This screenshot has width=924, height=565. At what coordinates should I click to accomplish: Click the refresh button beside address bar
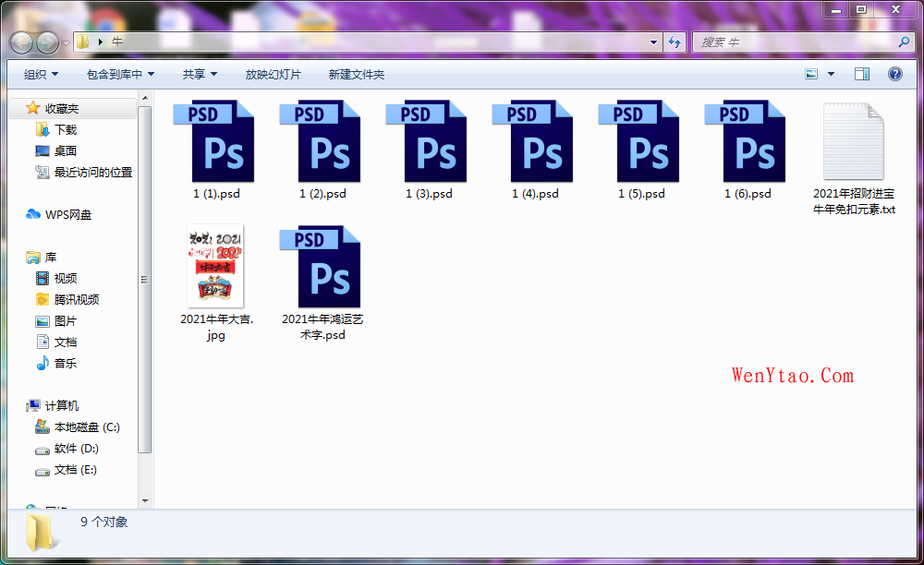(675, 42)
